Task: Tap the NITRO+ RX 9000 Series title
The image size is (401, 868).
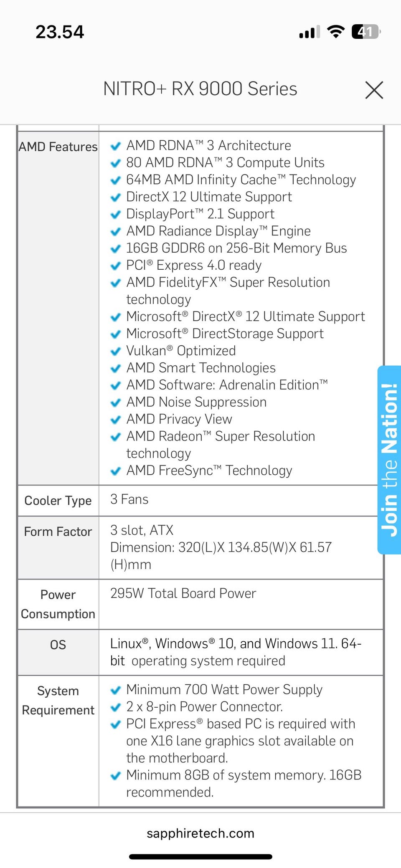Action: point(200,89)
